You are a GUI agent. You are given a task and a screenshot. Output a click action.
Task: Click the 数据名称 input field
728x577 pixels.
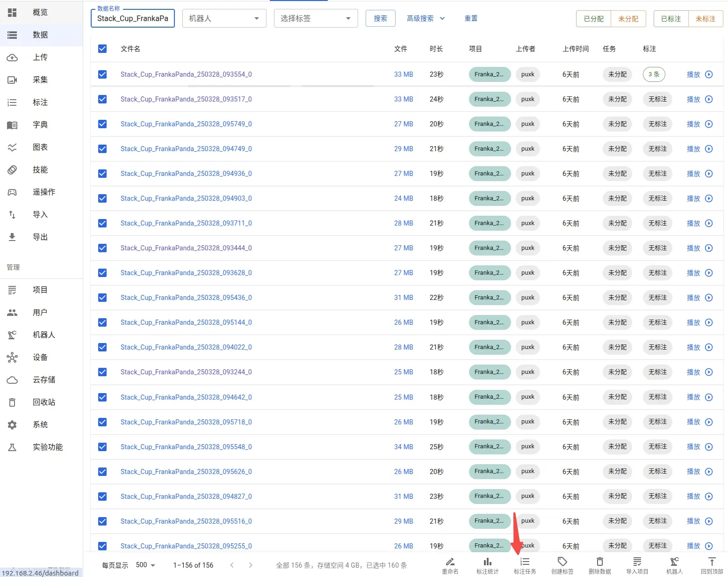point(133,18)
